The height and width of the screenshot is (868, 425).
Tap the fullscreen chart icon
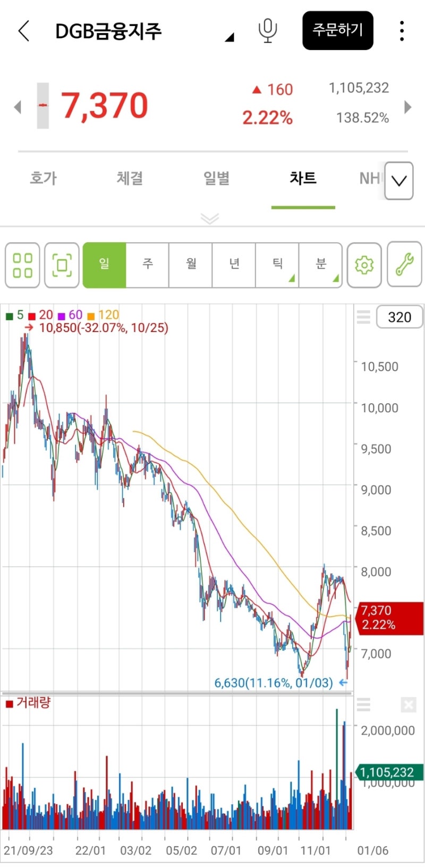[x=62, y=265]
